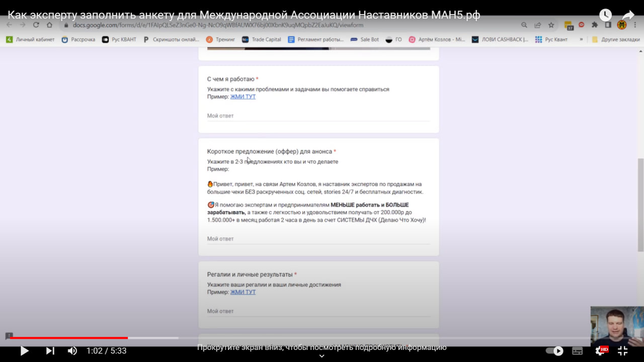Open the Артём Козлов bookmark

click(x=437, y=39)
